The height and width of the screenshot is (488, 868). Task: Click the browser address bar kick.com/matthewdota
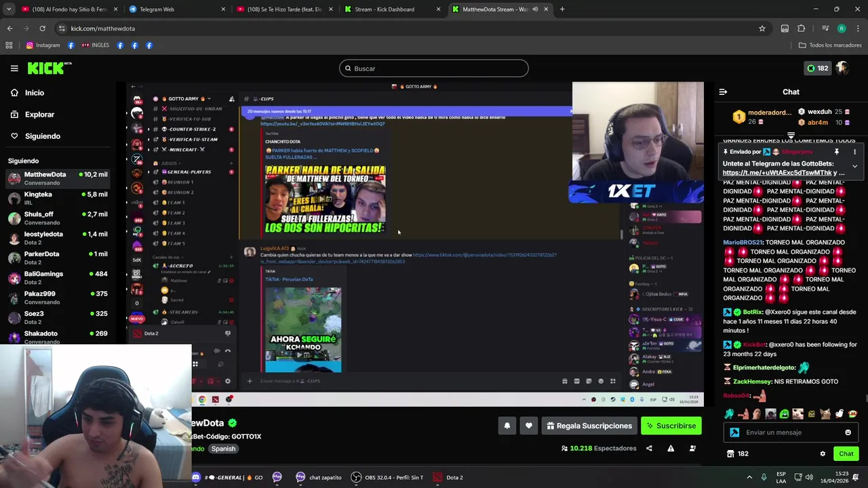click(407, 28)
